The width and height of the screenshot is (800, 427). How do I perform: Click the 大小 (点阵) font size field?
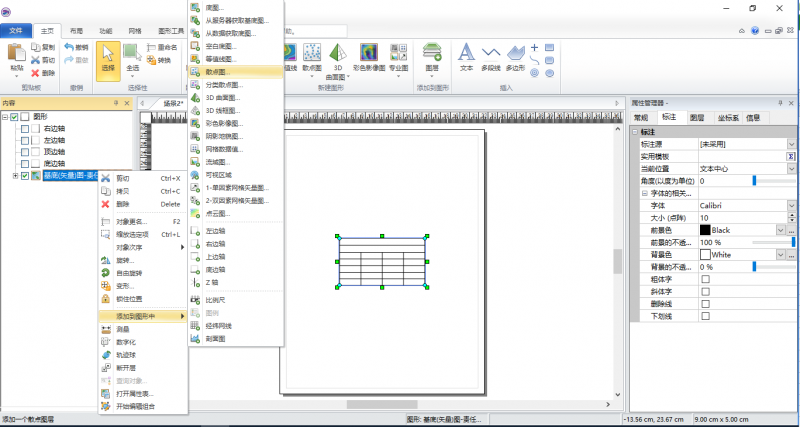(745, 217)
